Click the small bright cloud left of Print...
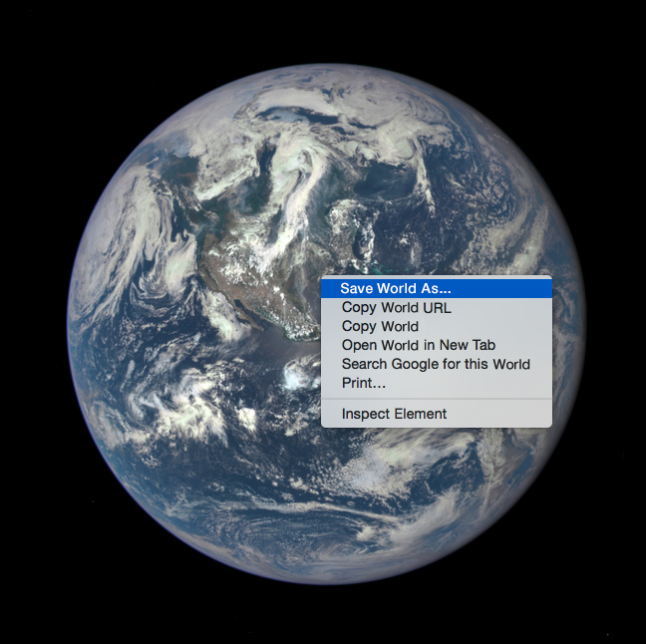The image size is (646, 644). (297, 376)
